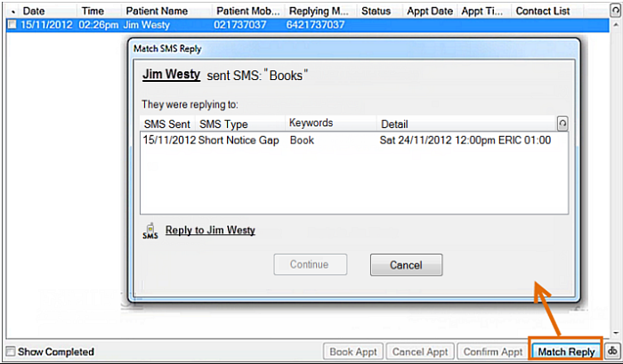Click the binoculars icon beside Match Reply
This screenshot has height=364, width=623.
click(x=613, y=352)
